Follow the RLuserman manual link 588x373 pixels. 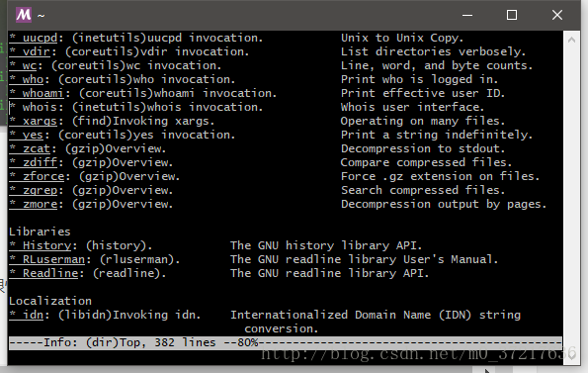click(47, 259)
